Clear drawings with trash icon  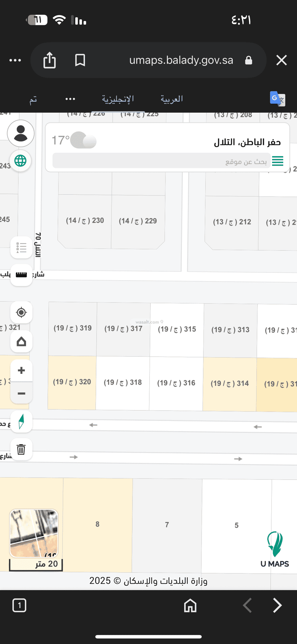pos(21,449)
